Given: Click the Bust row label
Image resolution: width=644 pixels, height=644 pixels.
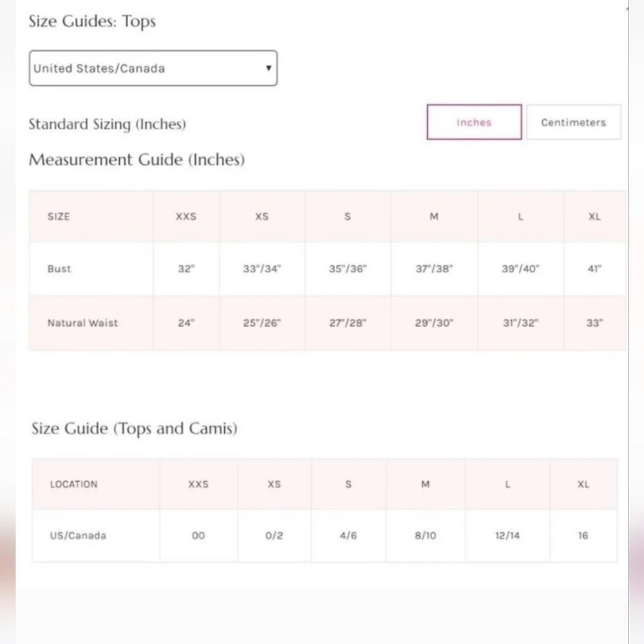Looking at the screenshot, I should click(x=59, y=269).
